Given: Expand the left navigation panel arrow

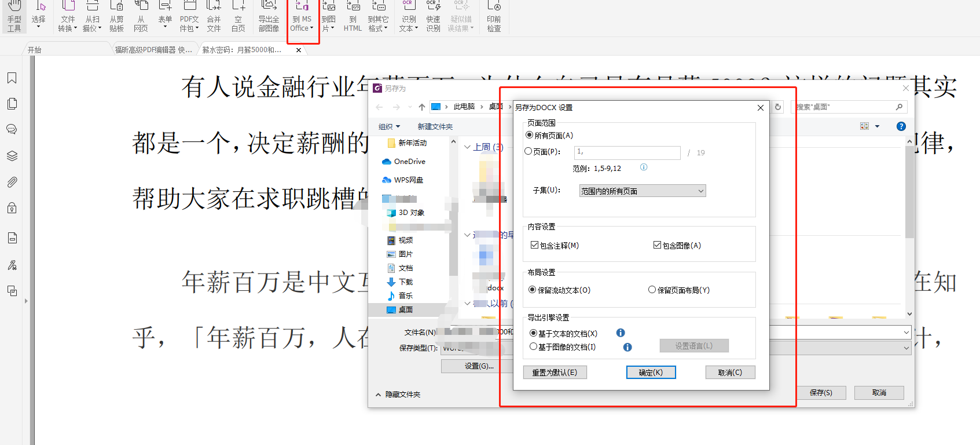Looking at the screenshot, I should pyautogui.click(x=26, y=301).
